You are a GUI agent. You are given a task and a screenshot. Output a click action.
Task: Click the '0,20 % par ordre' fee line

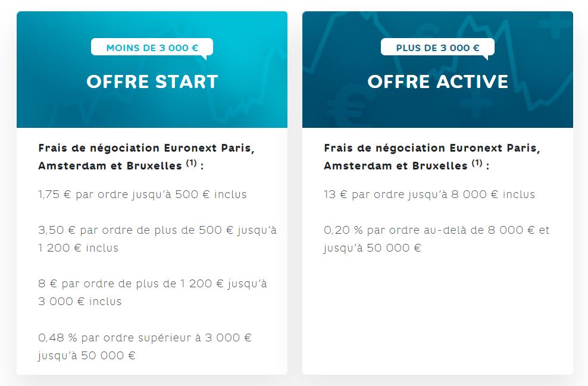(436, 238)
